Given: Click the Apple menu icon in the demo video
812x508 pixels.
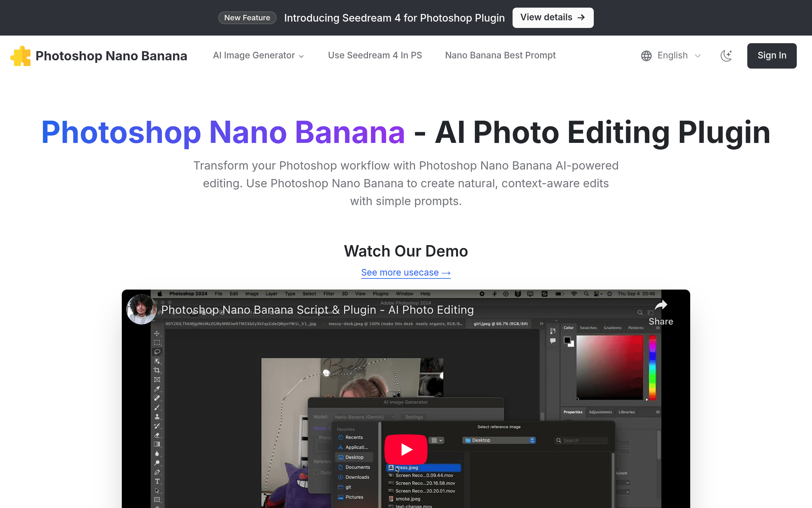Looking at the screenshot, I should click(160, 294).
